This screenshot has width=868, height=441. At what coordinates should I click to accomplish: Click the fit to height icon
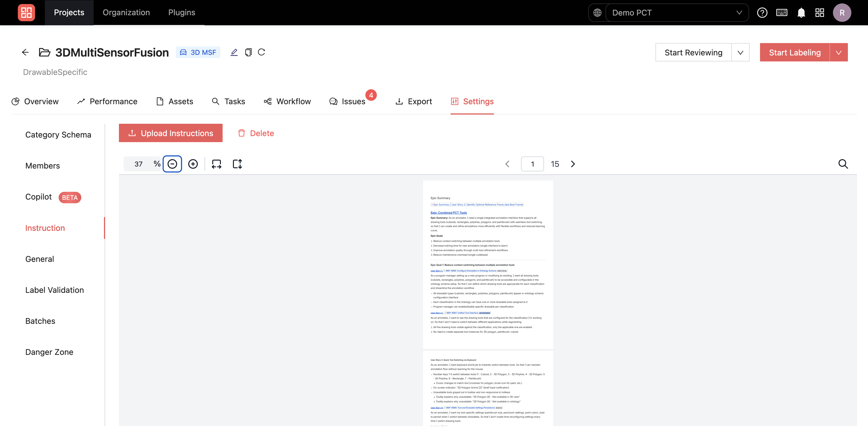pyautogui.click(x=237, y=164)
